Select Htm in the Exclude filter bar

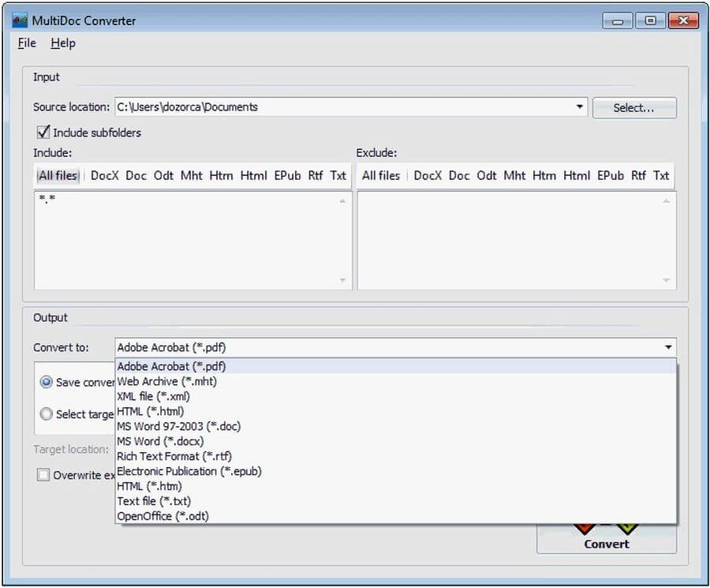(x=544, y=175)
